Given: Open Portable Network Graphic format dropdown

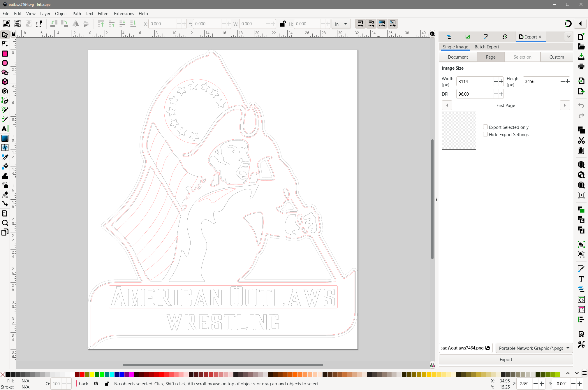Looking at the screenshot, I should click(534, 348).
